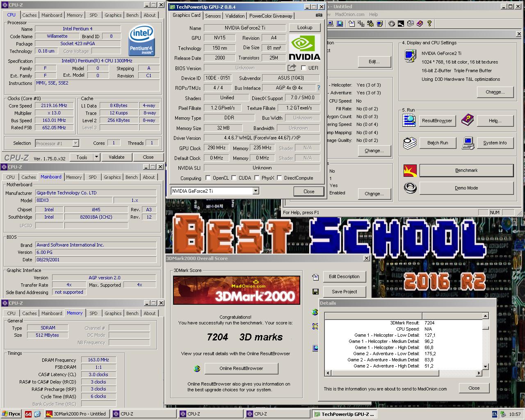
Task: Toggle the DirectCompute checkbox
Action: [279, 178]
